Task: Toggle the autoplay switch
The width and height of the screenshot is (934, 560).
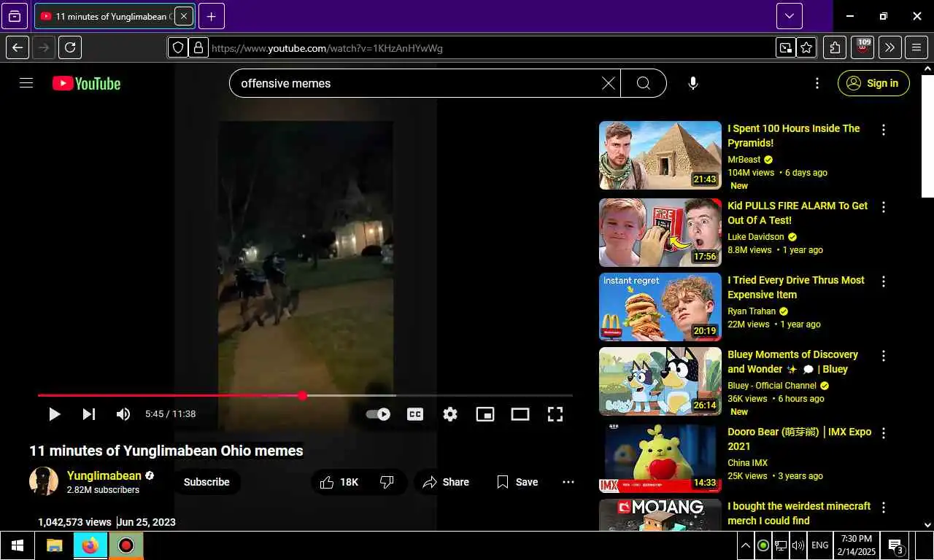Action: point(378,414)
